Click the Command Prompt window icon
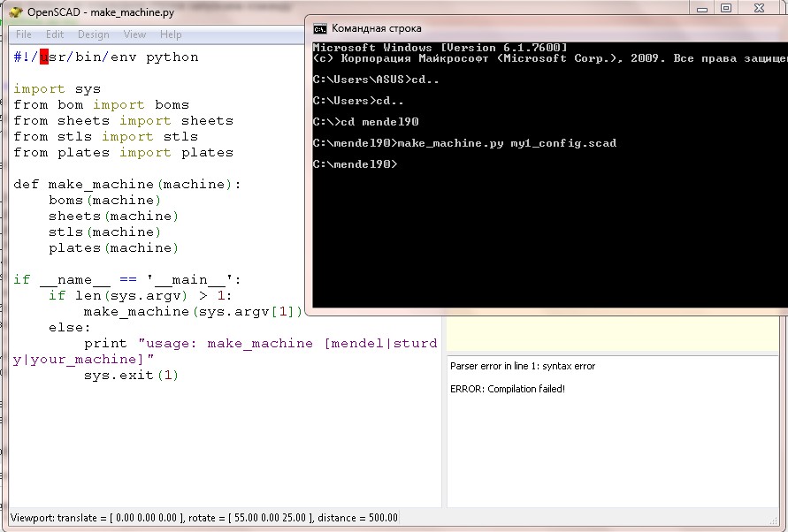The width and height of the screenshot is (788, 532). coord(320,28)
